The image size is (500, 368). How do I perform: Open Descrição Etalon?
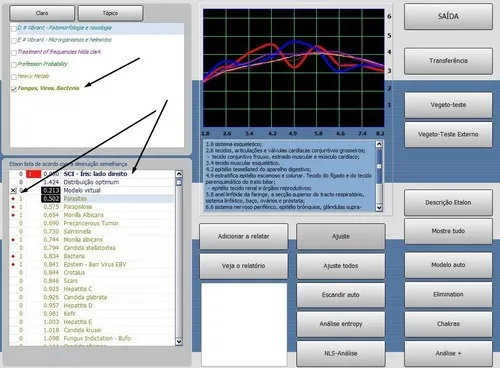(448, 202)
